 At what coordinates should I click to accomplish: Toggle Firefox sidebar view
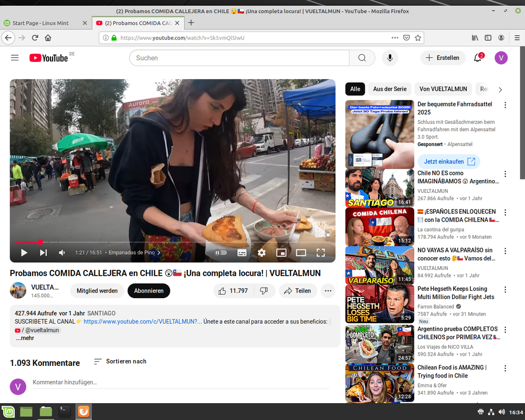click(x=488, y=38)
